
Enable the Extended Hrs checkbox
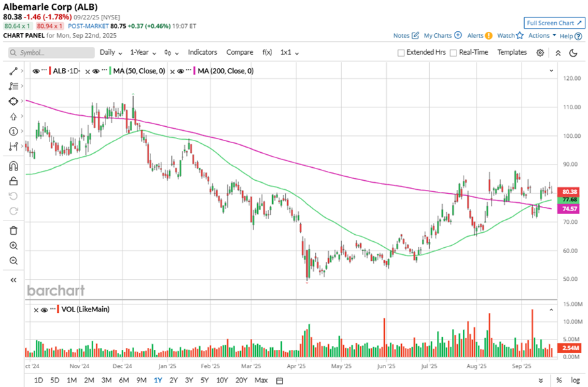click(401, 53)
